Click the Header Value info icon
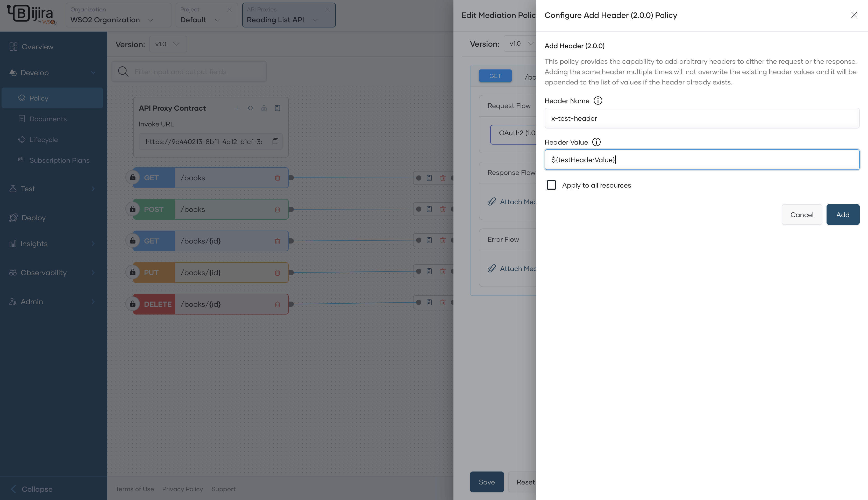868x500 pixels. pos(596,142)
